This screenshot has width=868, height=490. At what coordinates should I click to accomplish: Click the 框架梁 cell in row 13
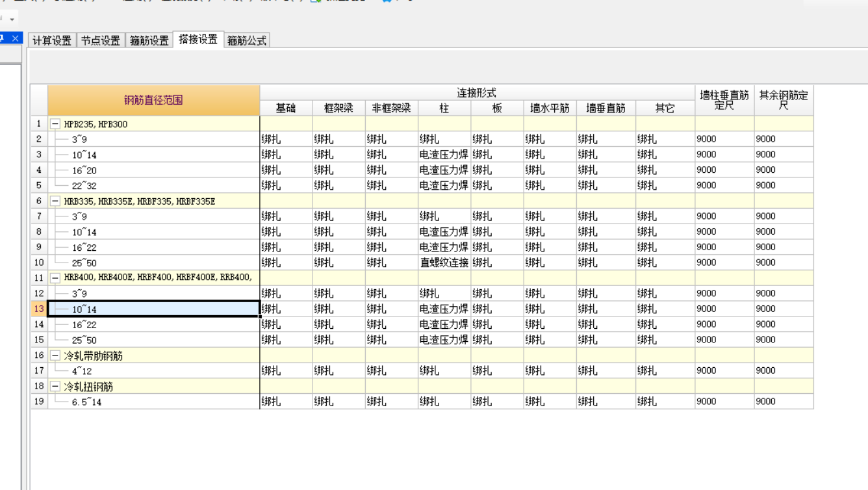[x=338, y=309]
